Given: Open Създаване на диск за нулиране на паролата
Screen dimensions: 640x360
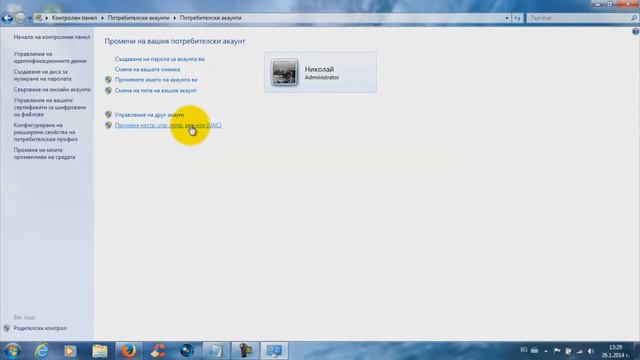Looking at the screenshot, I should [x=42, y=75].
